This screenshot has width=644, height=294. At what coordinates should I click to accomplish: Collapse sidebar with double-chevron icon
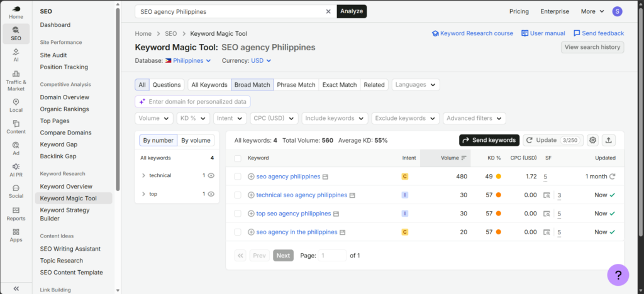click(x=16, y=288)
